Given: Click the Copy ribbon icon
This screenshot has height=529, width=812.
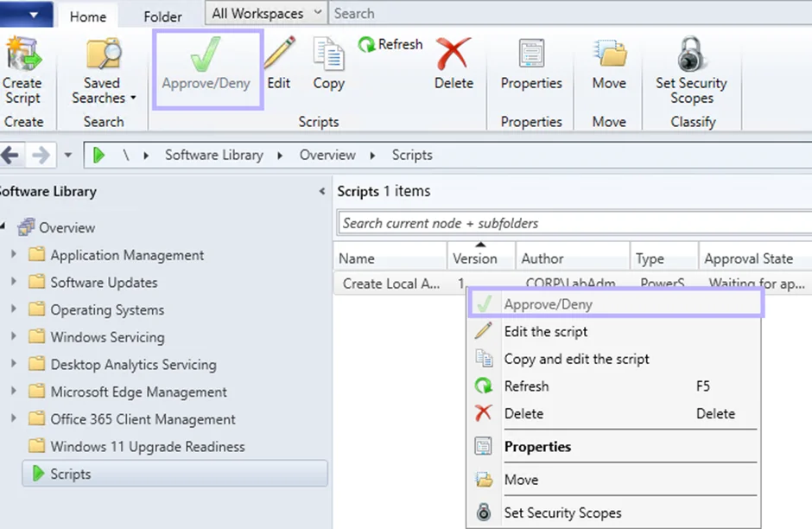Looking at the screenshot, I should point(328,54).
